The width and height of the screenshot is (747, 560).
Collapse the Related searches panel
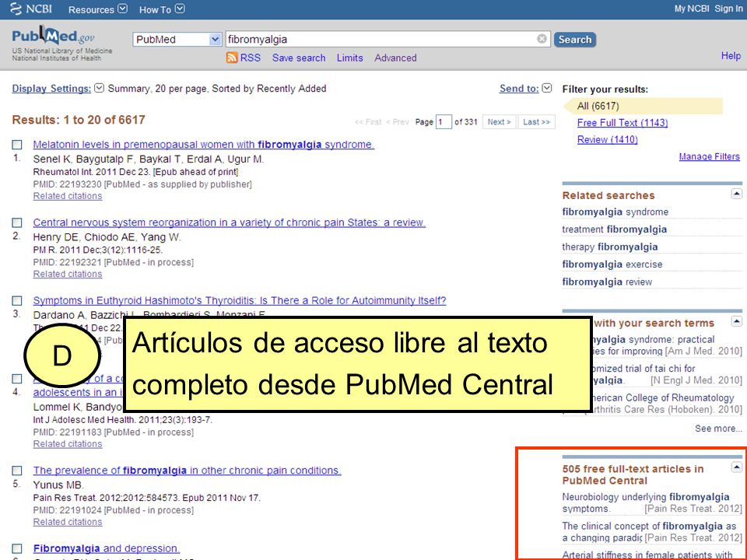click(737, 194)
